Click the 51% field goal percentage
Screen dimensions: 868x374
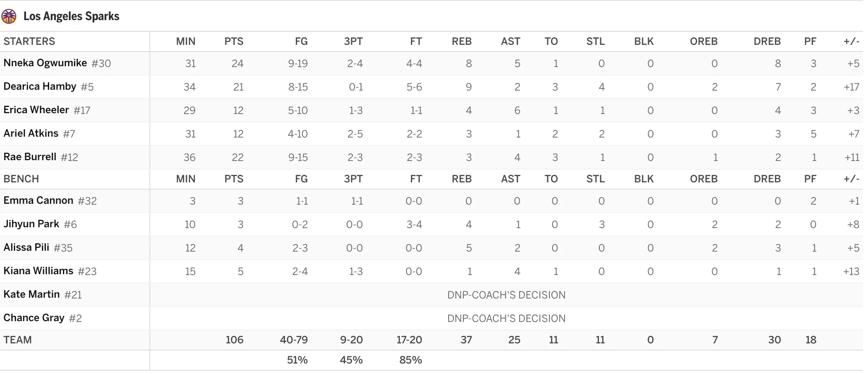point(297,360)
